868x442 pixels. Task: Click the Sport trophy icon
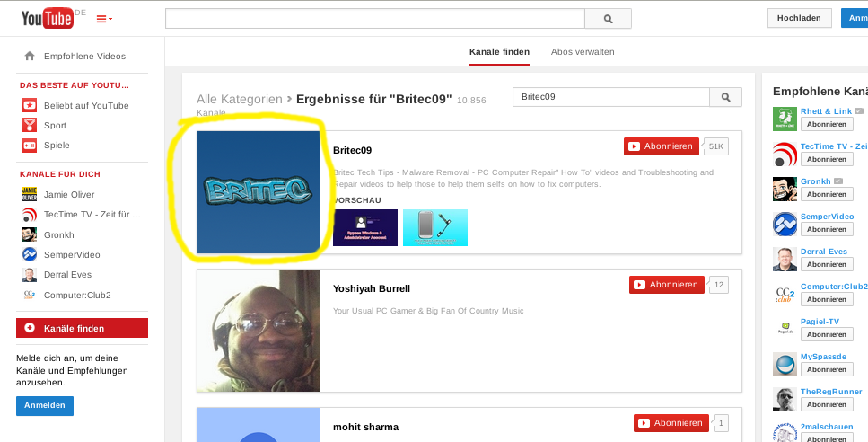[30, 125]
